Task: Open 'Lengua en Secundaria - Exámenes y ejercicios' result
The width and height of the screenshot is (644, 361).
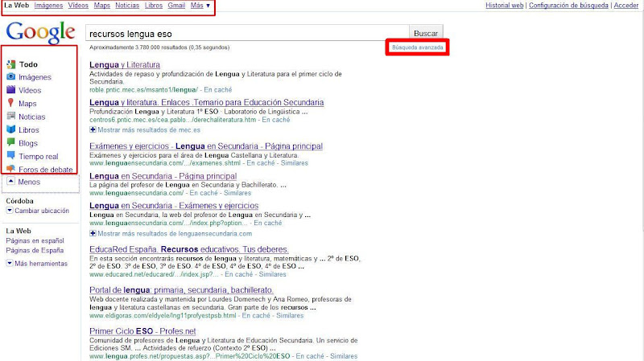Action: (x=174, y=206)
